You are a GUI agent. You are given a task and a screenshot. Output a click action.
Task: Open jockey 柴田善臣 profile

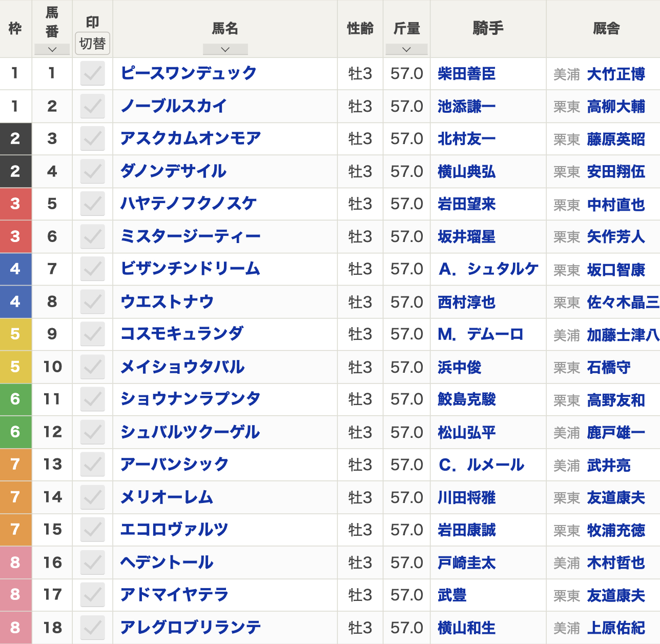[x=467, y=74]
